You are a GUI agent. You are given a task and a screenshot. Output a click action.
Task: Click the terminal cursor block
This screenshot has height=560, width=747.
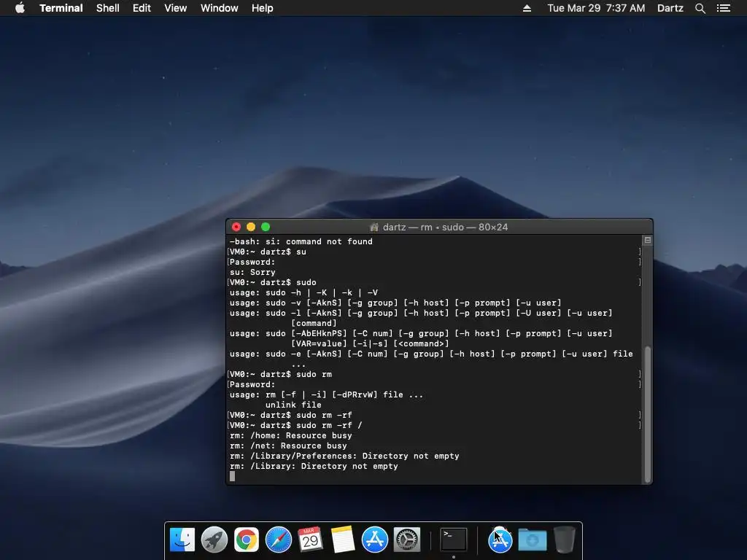[x=233, y=476]
